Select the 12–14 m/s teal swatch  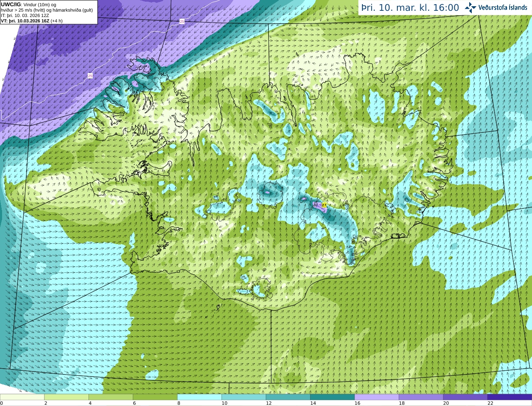click(288, 397)
